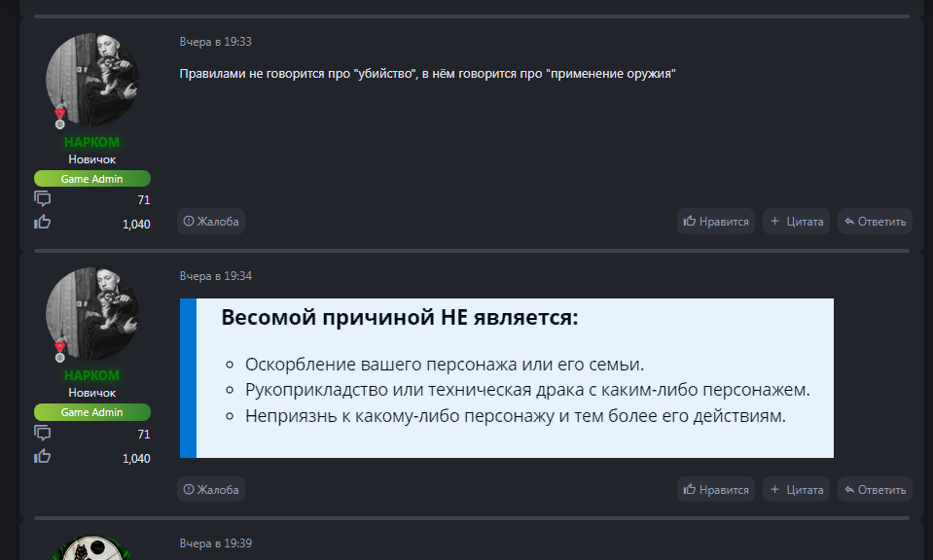
Task: Click Цитата on the 19:34 post
Action: [x=797, y=490]
